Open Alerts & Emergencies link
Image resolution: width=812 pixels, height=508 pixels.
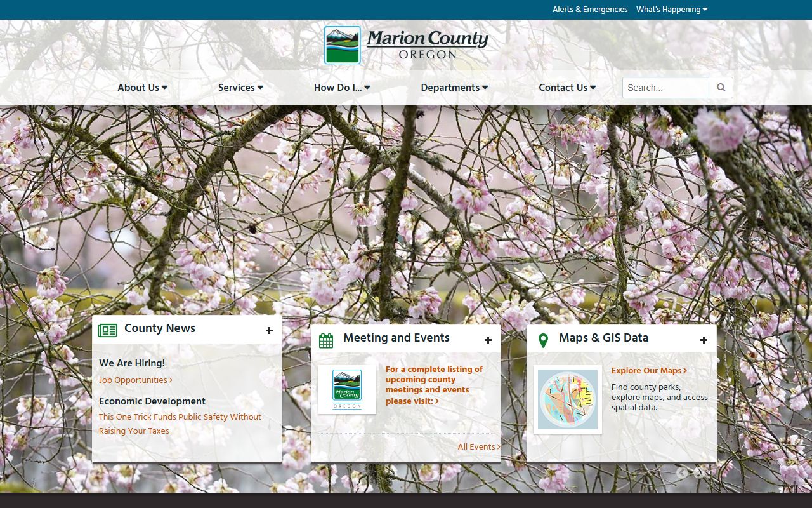coord(590,10)
